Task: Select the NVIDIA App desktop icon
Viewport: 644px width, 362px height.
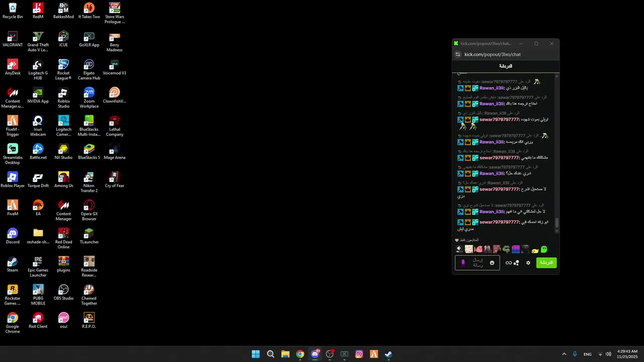Action: click(38, 96)
